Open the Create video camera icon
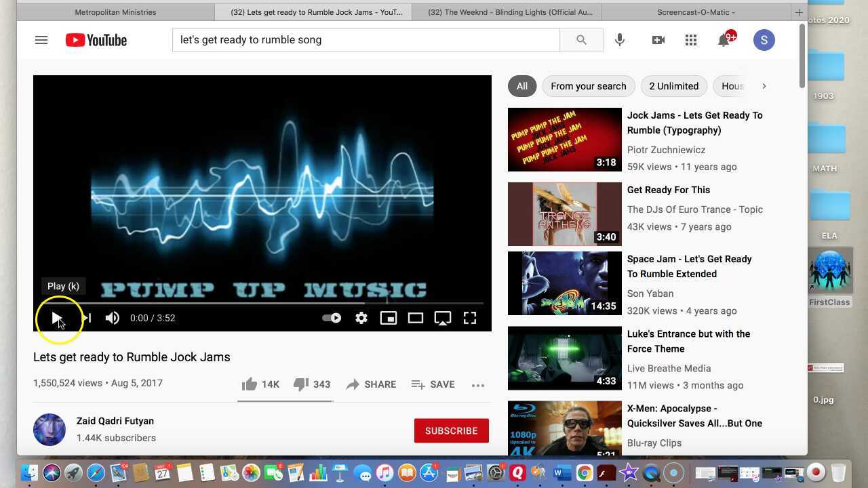This screenshot has height=488, width=868. pyautogui.click(x=658, y=40)
